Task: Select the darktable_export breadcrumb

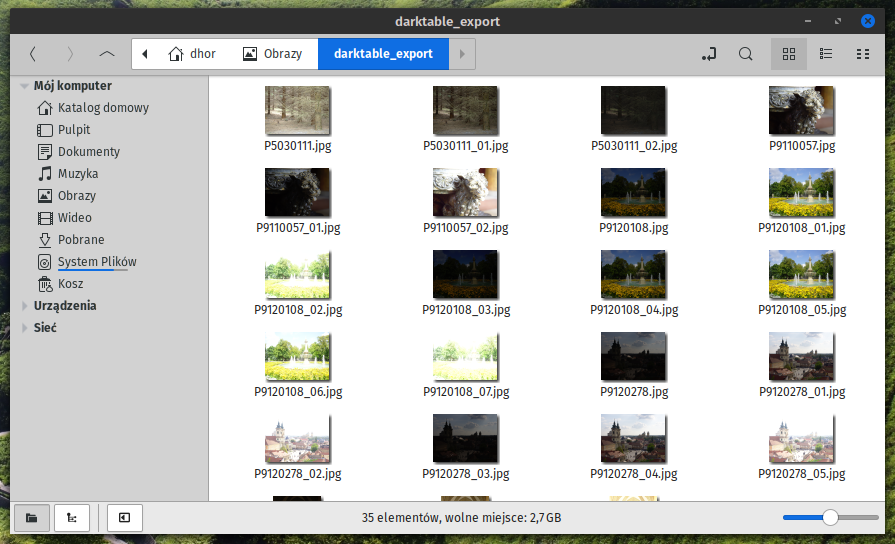Action: [383, 54]
